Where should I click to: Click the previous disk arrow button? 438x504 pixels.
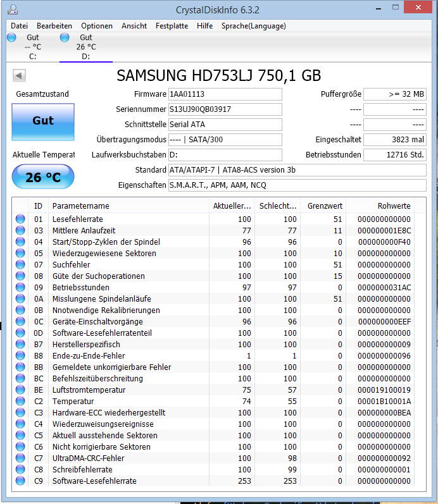[x=20, y=75]
